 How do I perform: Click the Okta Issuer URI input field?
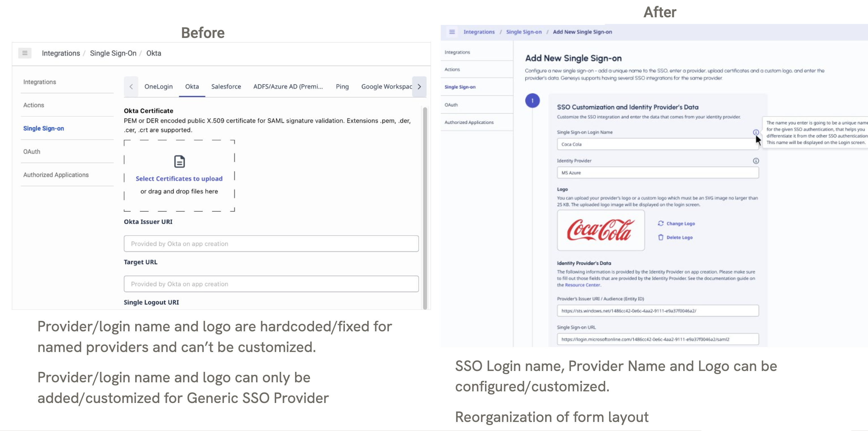pos(271,244)
